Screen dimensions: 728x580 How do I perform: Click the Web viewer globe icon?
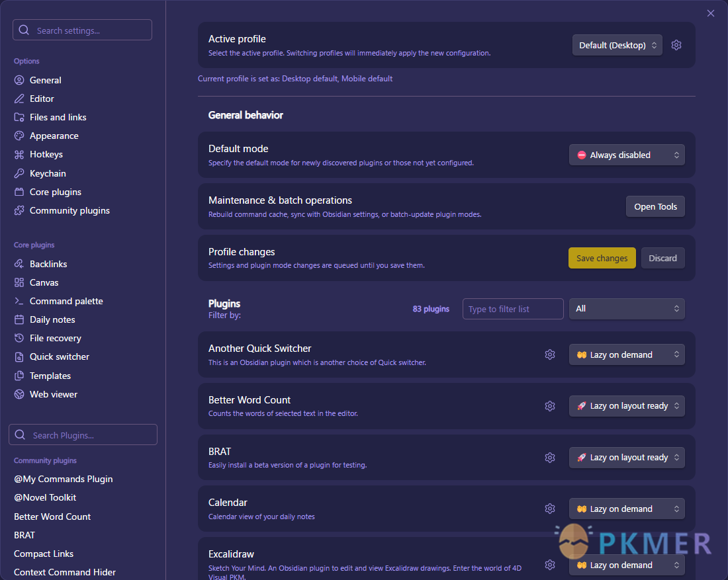pos(19,394)
